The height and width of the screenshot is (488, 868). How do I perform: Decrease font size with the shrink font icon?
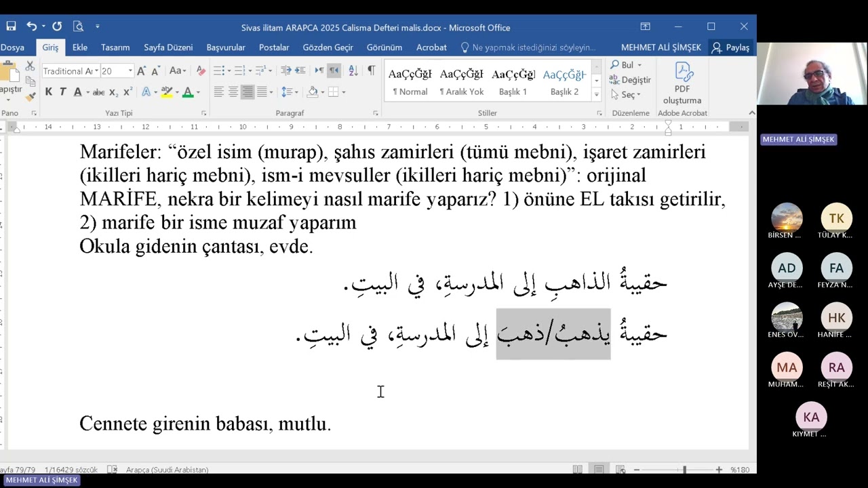155,70
